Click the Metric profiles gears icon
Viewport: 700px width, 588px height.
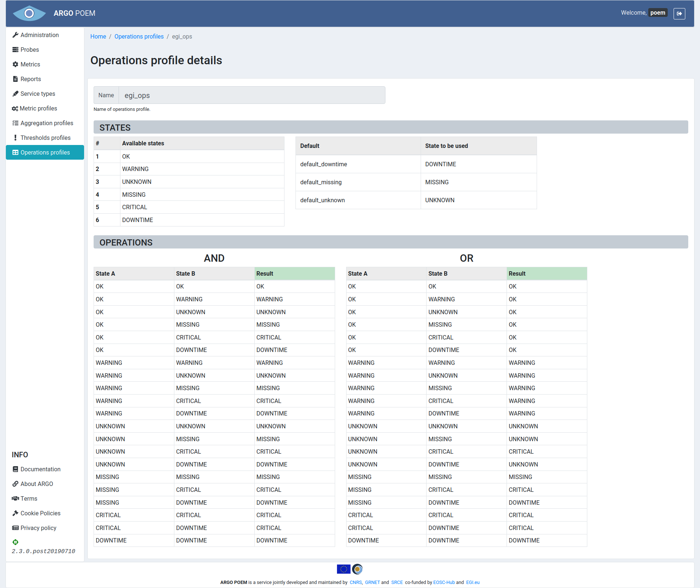point(15,108)
